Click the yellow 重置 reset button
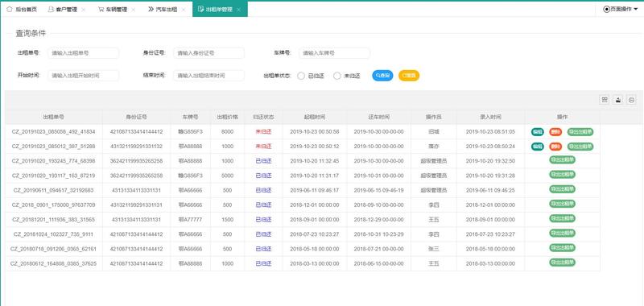The width and height of the screenshot is (644, 306). point(409,76)
